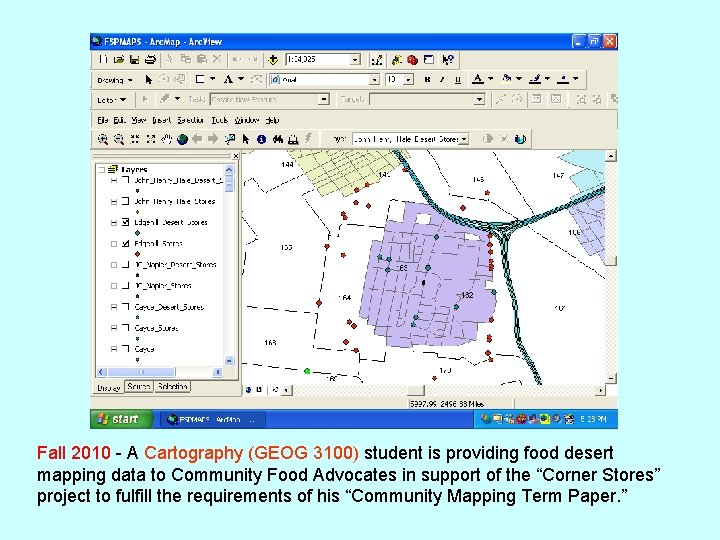This screenshot has height=540, width=720.
Task: Open the font name dropdown
Action: [x=375, y=80]
